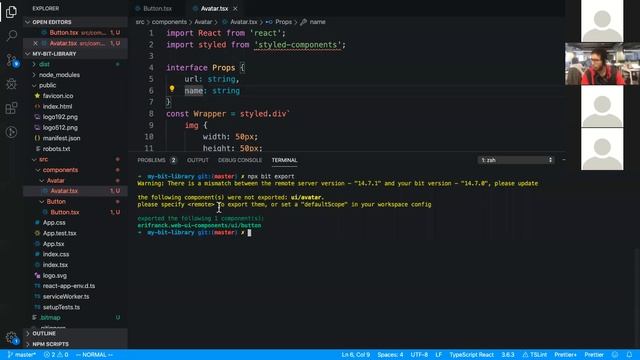Close the Avatar.tsx editor tab
640x360 pixels.
[236, 9]
